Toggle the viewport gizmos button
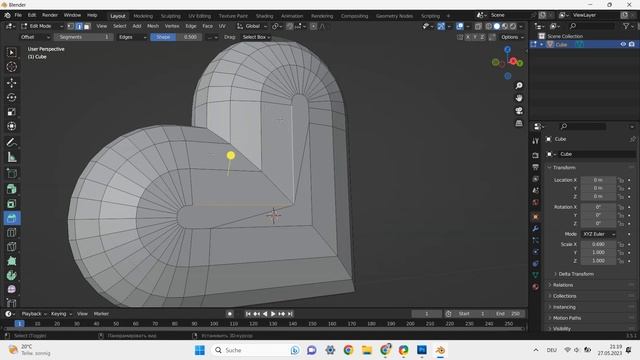The image size is (640, 360). click(x=441, y=26)
